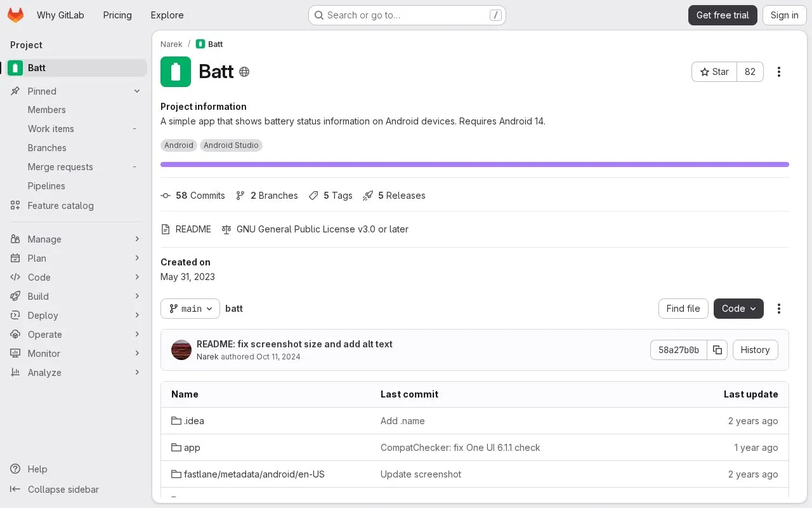Viewport: 812px width, 508px height.
Task: Expand the Monitor menu
Action: (x=76, y=354)
